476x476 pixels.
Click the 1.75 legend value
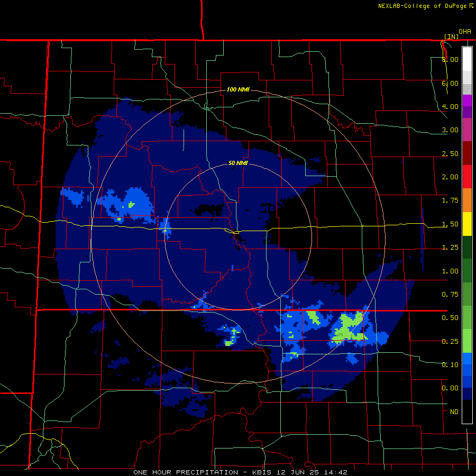pyautogui.click(x=450, y=200)
